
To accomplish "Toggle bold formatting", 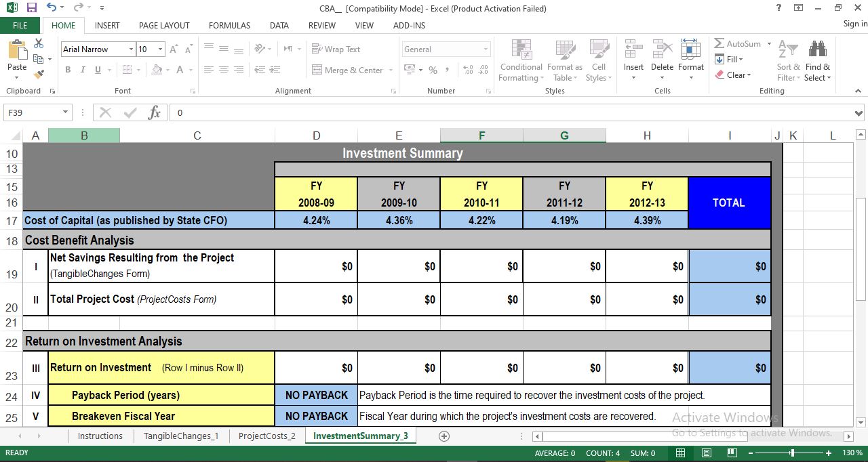I will 67,70.
